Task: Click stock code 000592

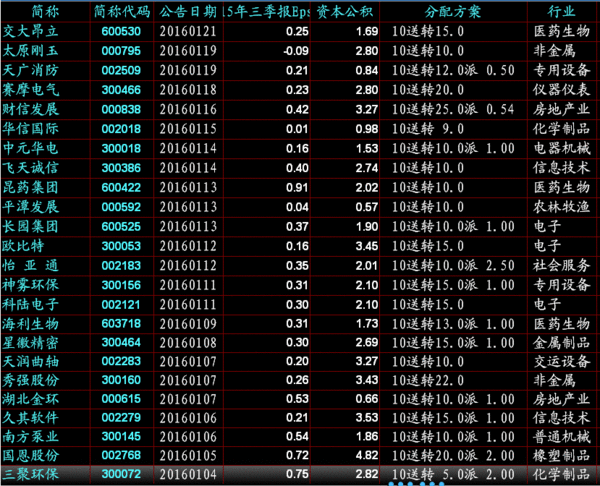Action: click(x=121, y=207)
